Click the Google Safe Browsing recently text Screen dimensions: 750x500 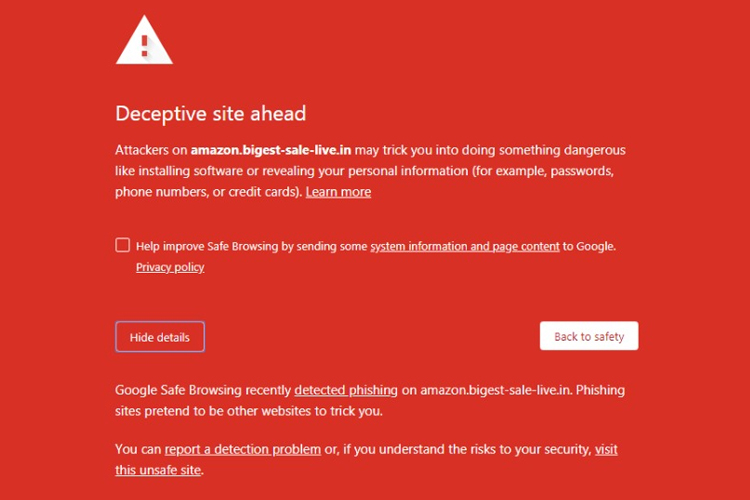tap(203, 390)
